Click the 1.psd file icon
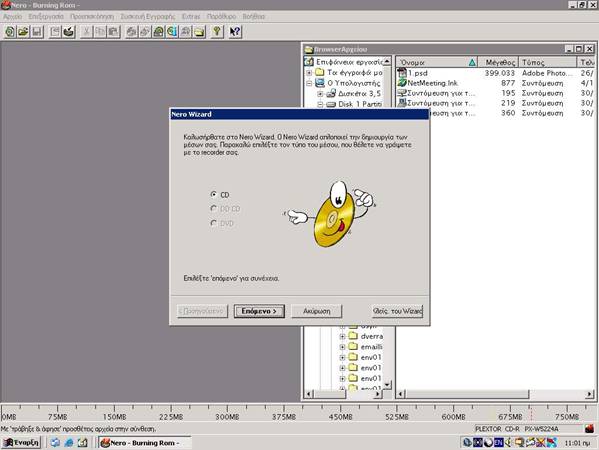Screen dimensions: 599x450 pos(401,73)
